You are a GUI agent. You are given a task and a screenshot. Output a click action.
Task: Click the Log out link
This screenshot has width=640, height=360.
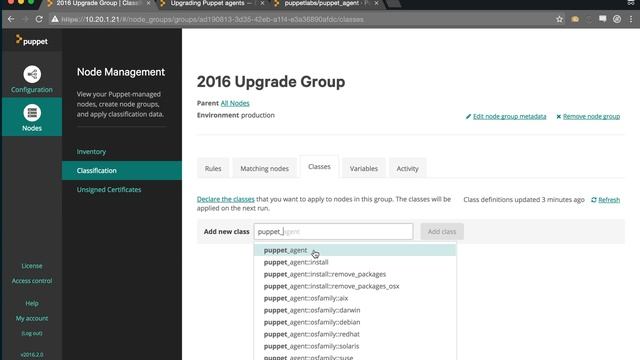(x=32, y=333)
